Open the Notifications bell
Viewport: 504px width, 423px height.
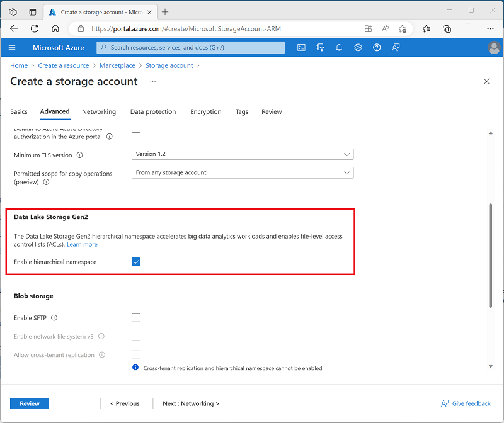(x=340, y=47)
